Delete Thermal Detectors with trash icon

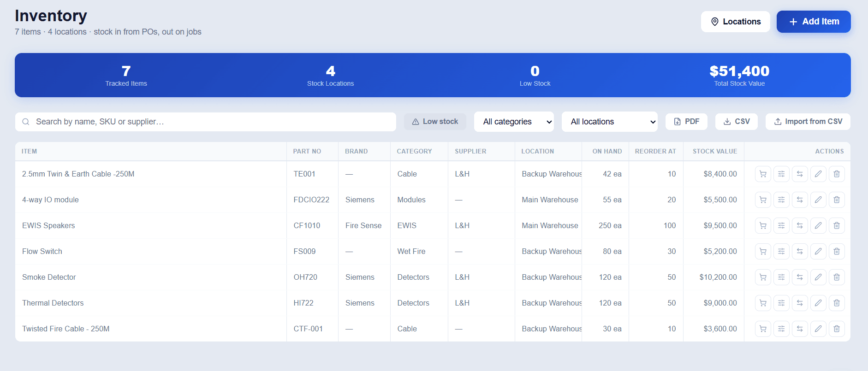pos(837,303)
